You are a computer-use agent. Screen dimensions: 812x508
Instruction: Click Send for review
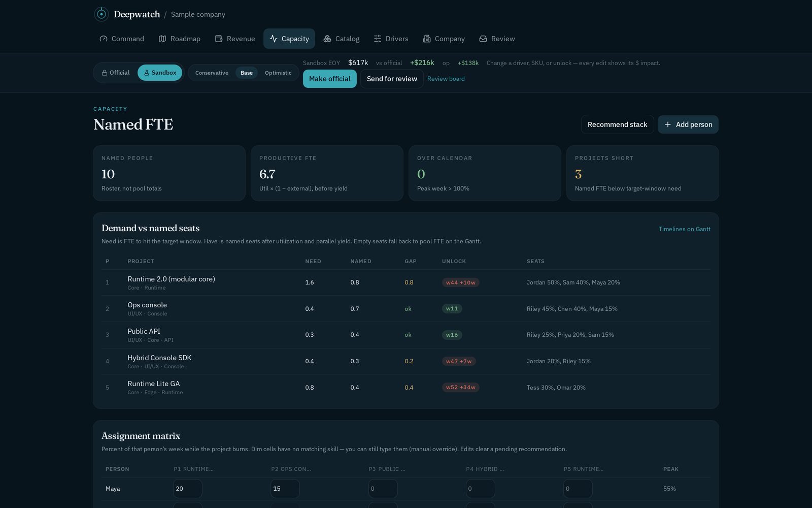coord(392,79)
